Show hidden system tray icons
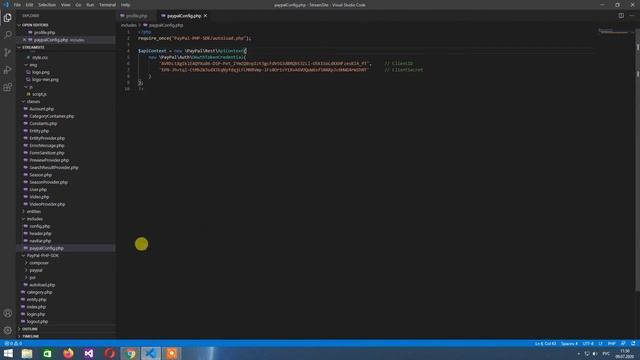This screenshot has width=640, height=360. (x=578, y=353)
